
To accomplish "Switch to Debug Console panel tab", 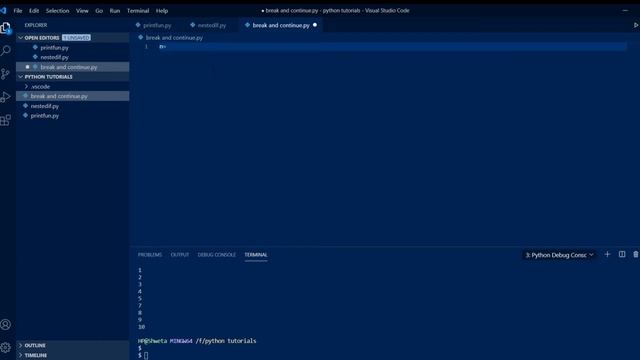I will pyautogui.click(x=217, y=255).
